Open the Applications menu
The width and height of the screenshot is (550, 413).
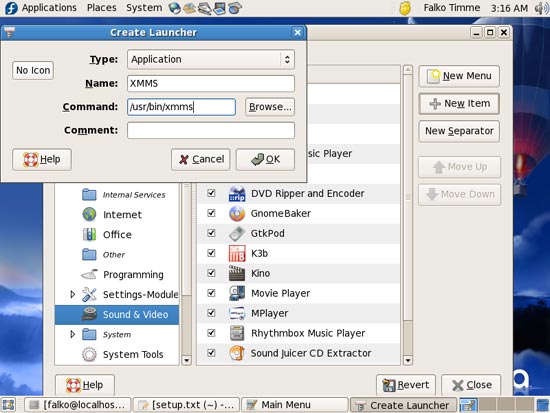coord(49,8)
